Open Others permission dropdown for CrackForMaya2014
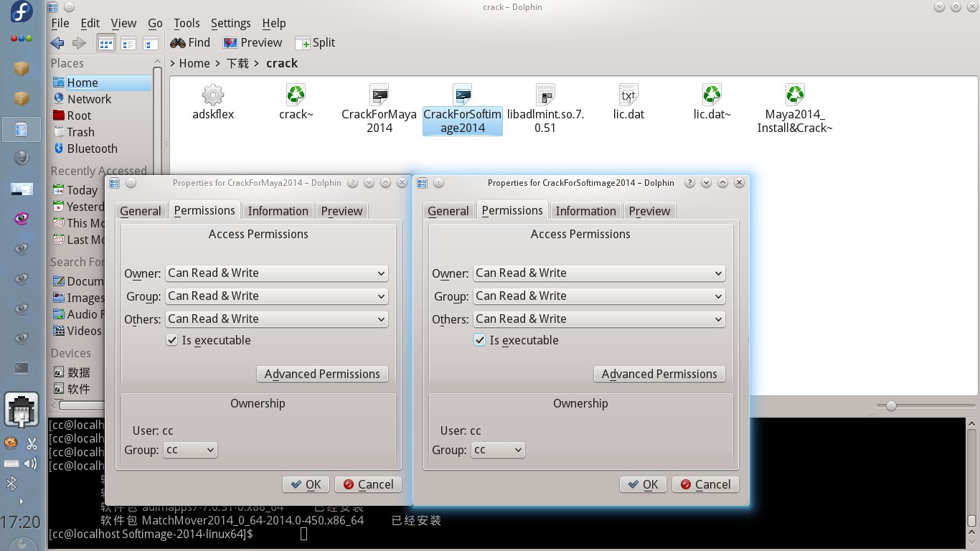Viewport: 980px width, 551px height. (276, 319)
